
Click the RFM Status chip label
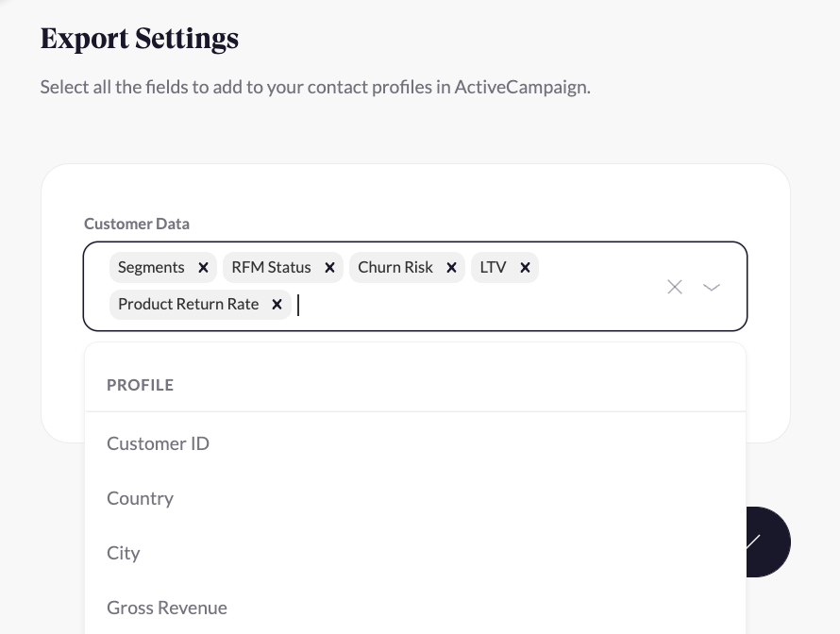[x=271, y=268]
